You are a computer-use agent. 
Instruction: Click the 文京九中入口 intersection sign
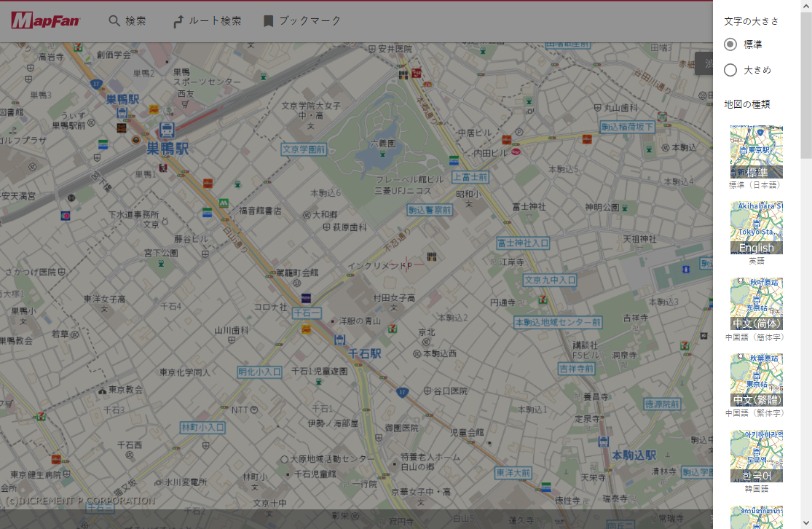pyautogui.click(x=550, y=281)
